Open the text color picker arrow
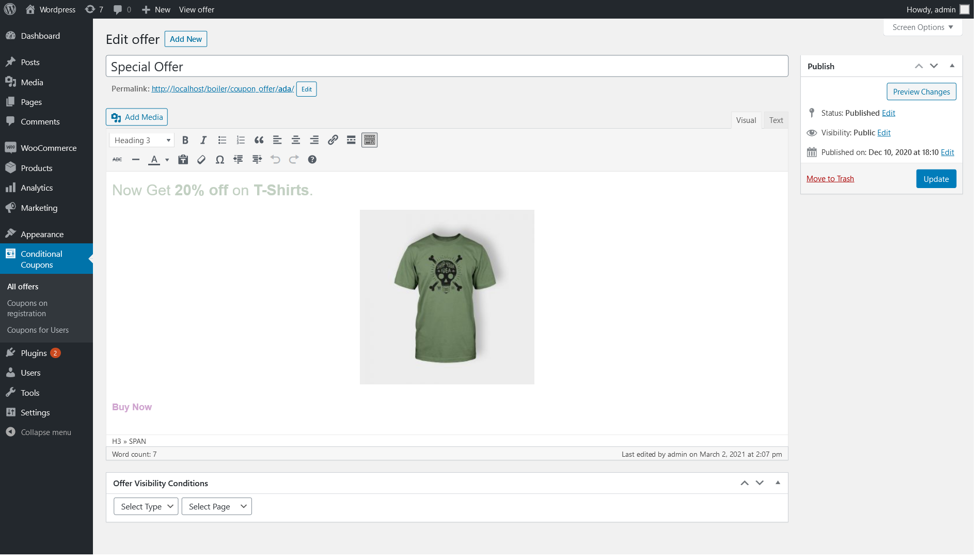Image resolution: width=980 pixels, height=558 pixels. (166, 160)
